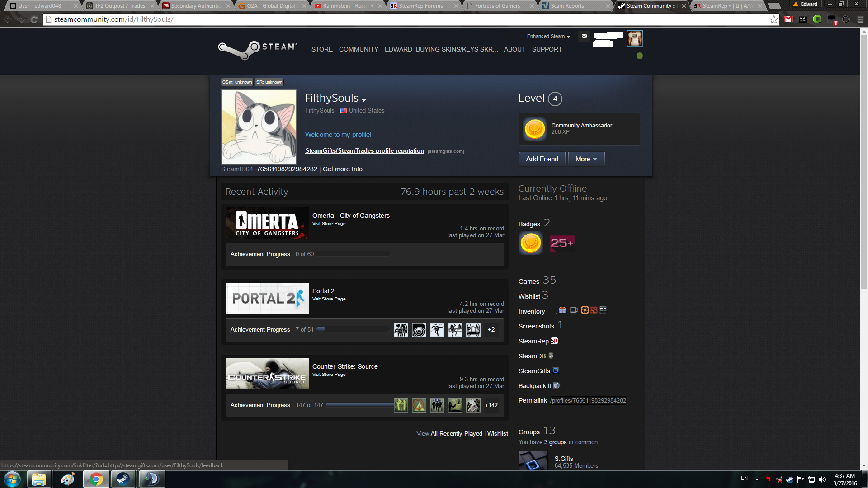Click the Steam messages envelope icon
Image resolution: width=868 pixels, height=488 pixels.
pos(584,36)
